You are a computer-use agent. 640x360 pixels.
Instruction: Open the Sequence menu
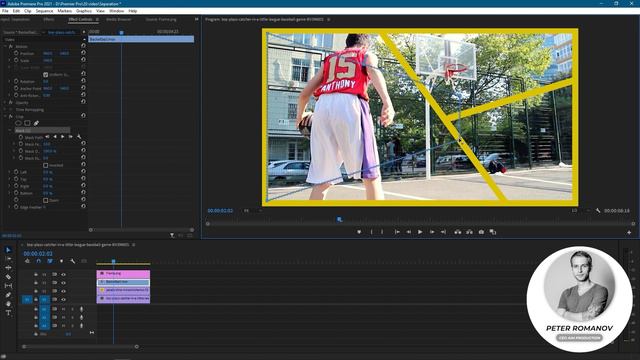pyautogui.click(x=44, y=11)
